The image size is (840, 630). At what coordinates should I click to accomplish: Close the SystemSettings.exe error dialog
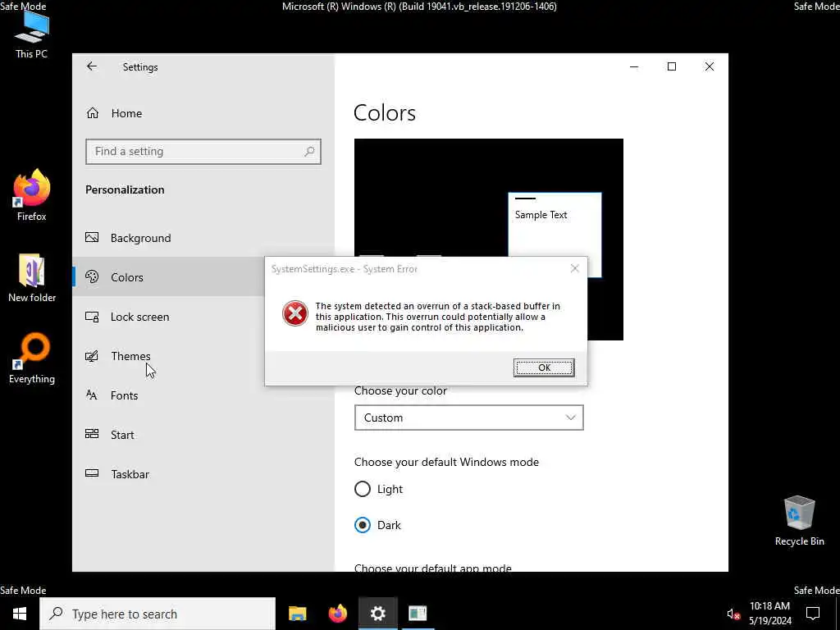(x=575, y=268)
